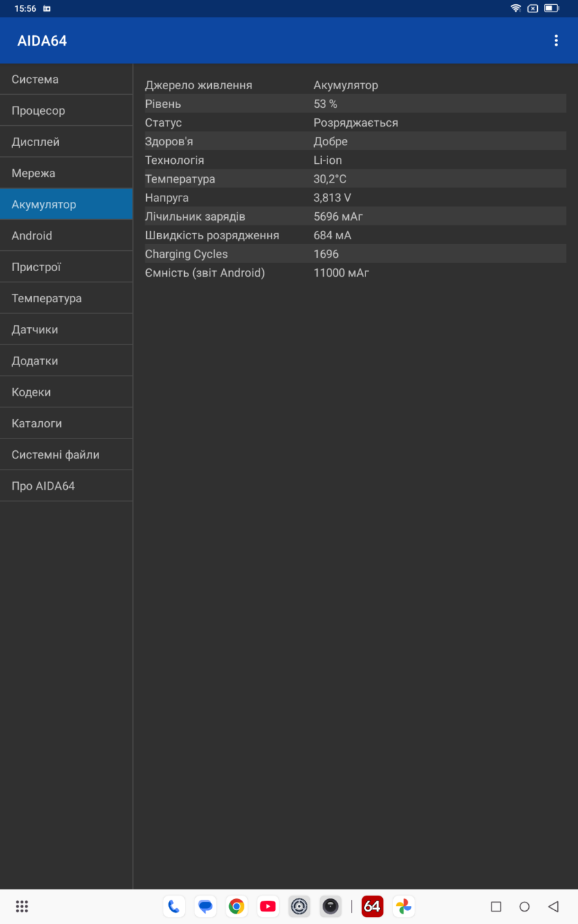Screen dimensions: 578x924
Task: Launch the Camera app from taskbar
Action: [x=331, y=907]
